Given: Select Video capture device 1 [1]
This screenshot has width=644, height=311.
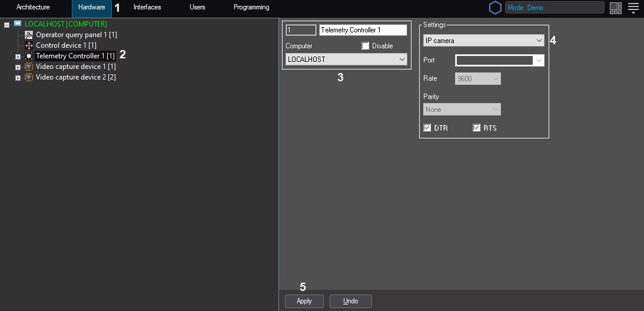Looking at the screenshot, I should (x=76, y=67).
